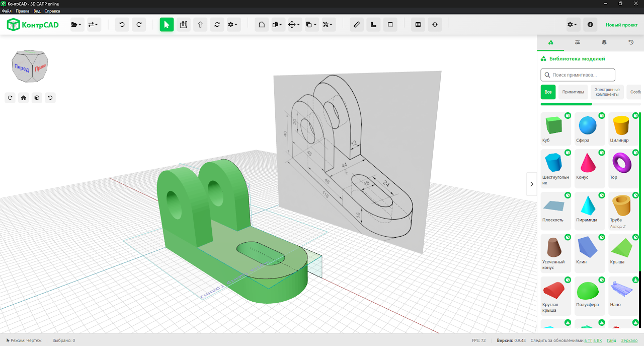
Task: Select the Конус primitive thumbnail
Action: [x=590, y=168]
